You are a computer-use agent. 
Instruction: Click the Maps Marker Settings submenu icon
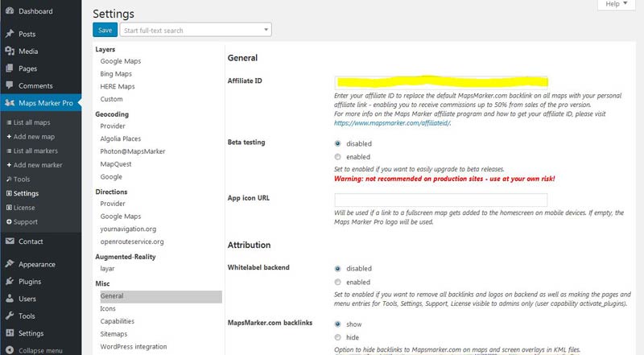pyautogui.click(x=9, y=193)
